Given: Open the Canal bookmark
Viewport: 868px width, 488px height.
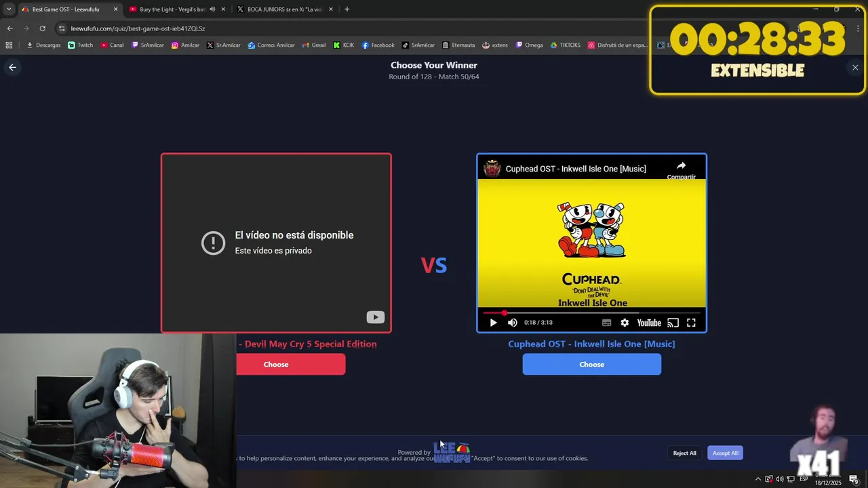Looking at the screenshot, I should pyautogui.click(x=112, y=45).
